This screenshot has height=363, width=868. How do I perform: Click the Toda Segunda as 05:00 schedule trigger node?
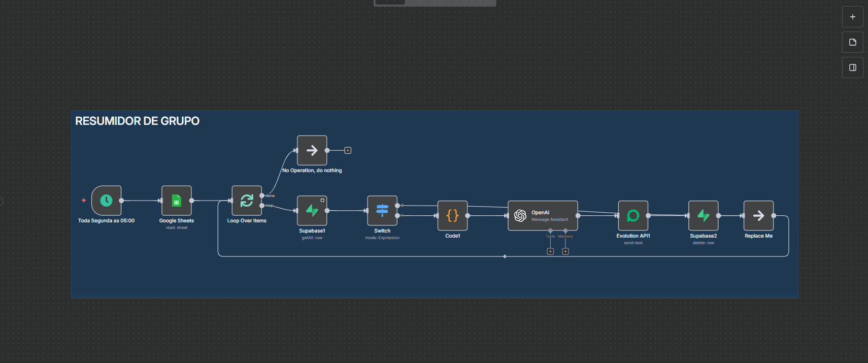pyautogui.click(x=106, y=201)
